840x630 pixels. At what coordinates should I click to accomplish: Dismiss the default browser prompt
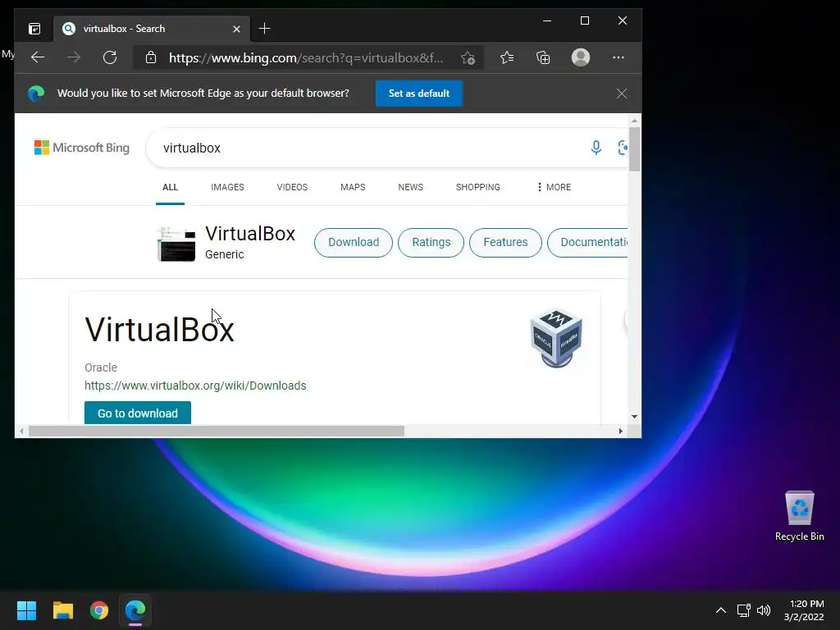click(x=622, y=94)
